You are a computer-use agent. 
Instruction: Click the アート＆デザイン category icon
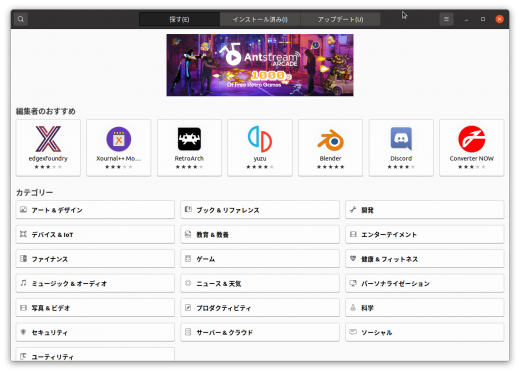(x=23, y=210)
